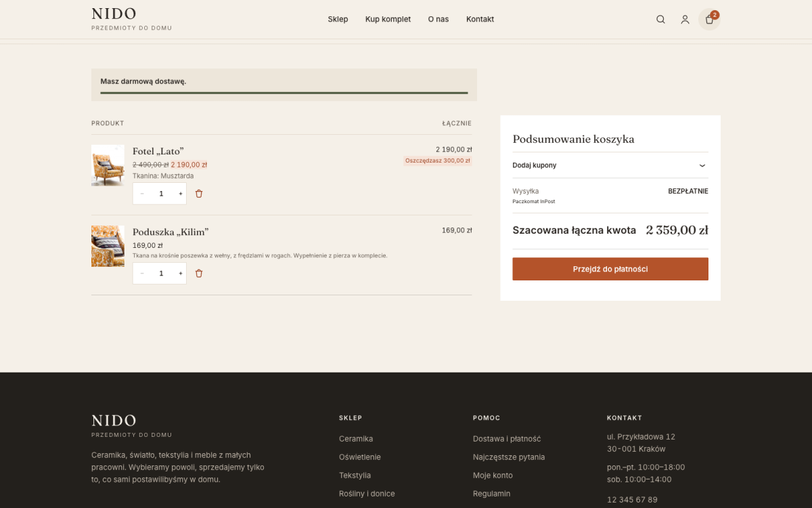Click the Tkanina: Musztarda variant text
The height and width of the screenshot is (508, 812).
163,176
